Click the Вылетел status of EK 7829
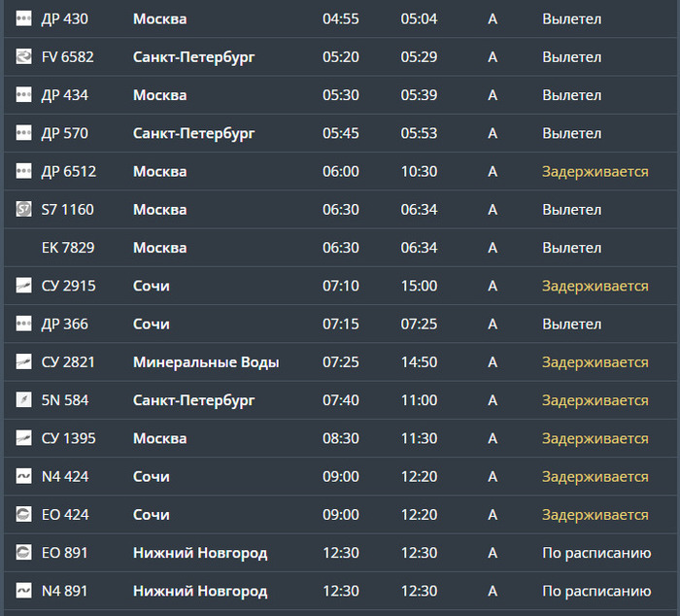This screenshot has height=616, width=680. 571,248
